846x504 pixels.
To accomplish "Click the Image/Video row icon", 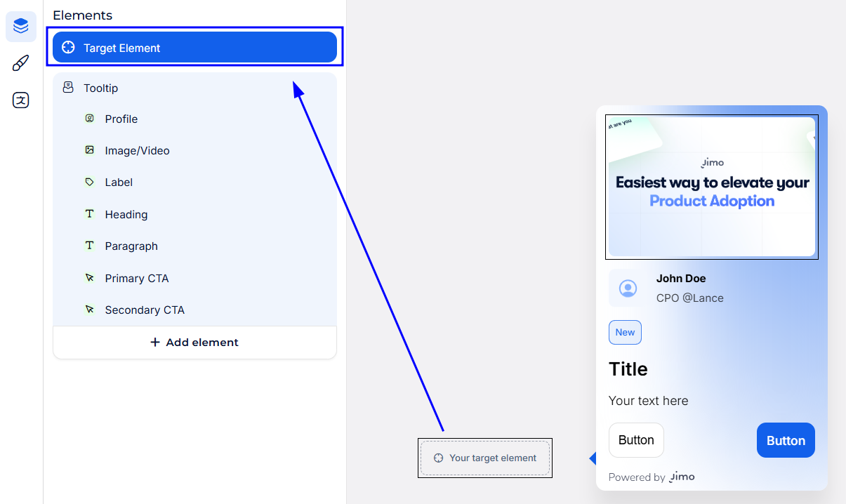I will (89, 150).
